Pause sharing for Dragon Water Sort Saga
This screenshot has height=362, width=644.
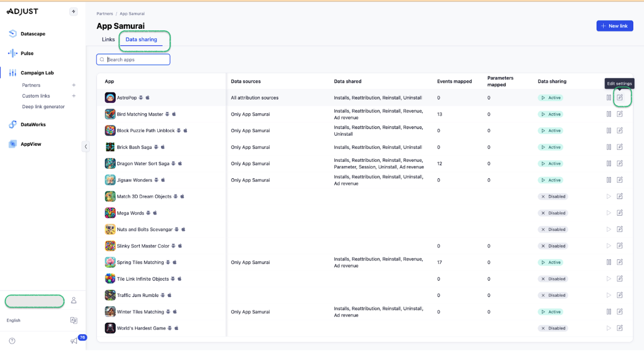pos(609,163)
